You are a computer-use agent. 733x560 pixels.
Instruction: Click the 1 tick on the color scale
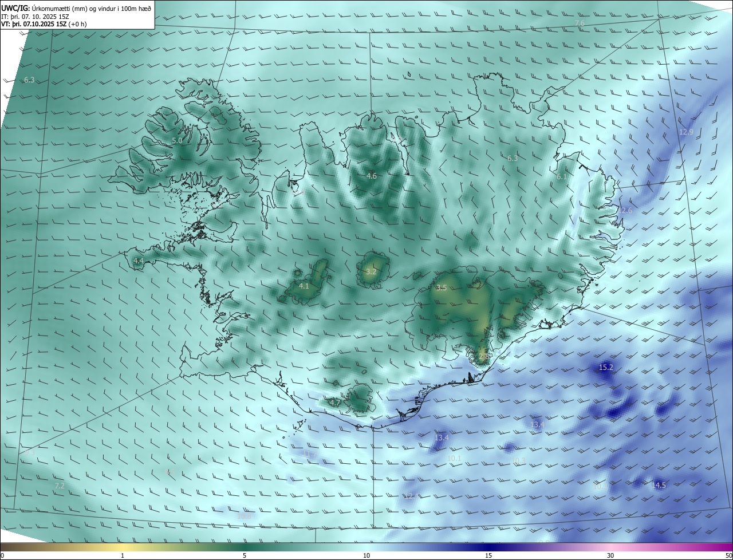pos(123,555)
